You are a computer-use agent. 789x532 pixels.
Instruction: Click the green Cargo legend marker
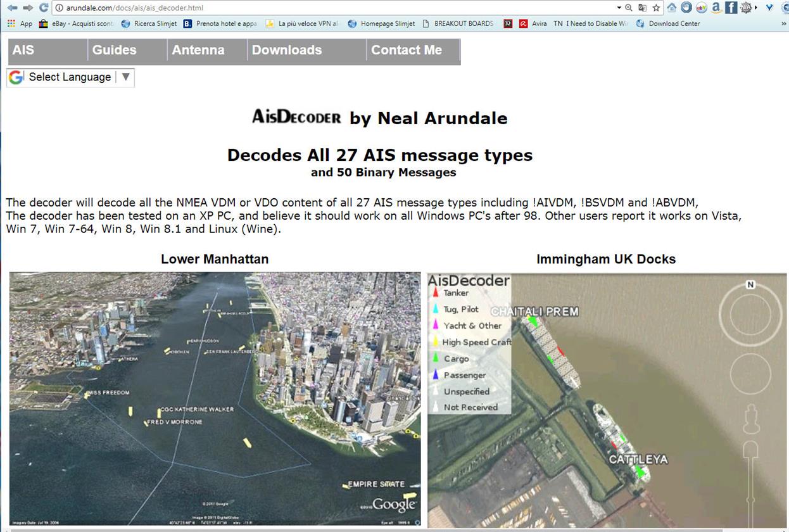point(436,358)
